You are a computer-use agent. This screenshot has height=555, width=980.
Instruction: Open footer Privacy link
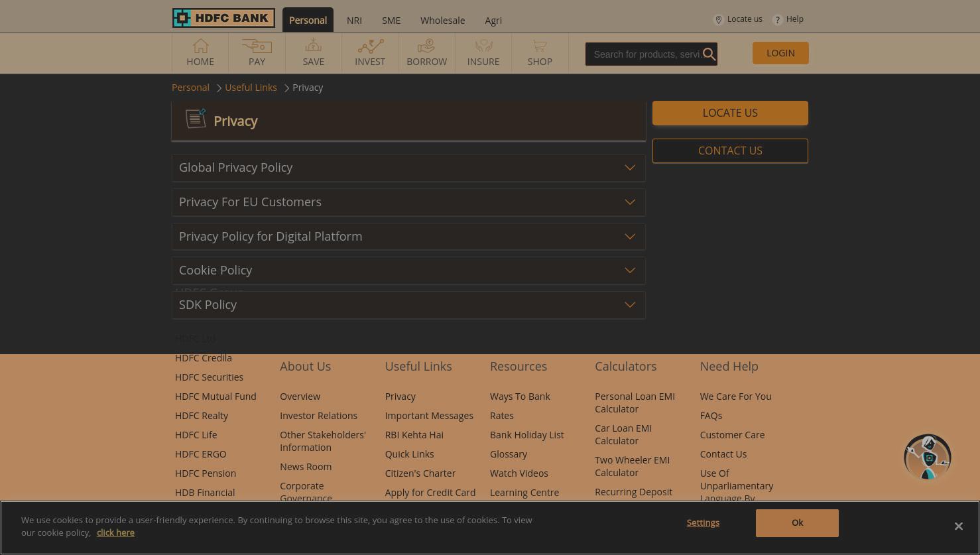click(400, 397)
